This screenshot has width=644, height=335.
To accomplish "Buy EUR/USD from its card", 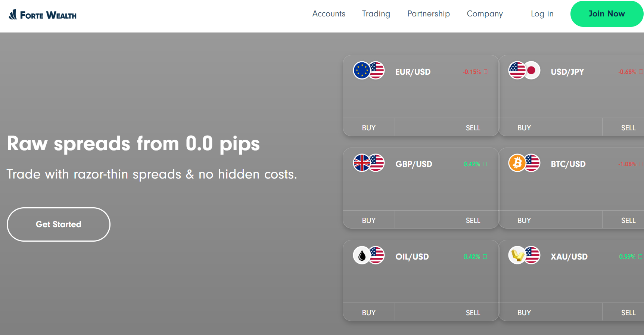I will [369, 128].
